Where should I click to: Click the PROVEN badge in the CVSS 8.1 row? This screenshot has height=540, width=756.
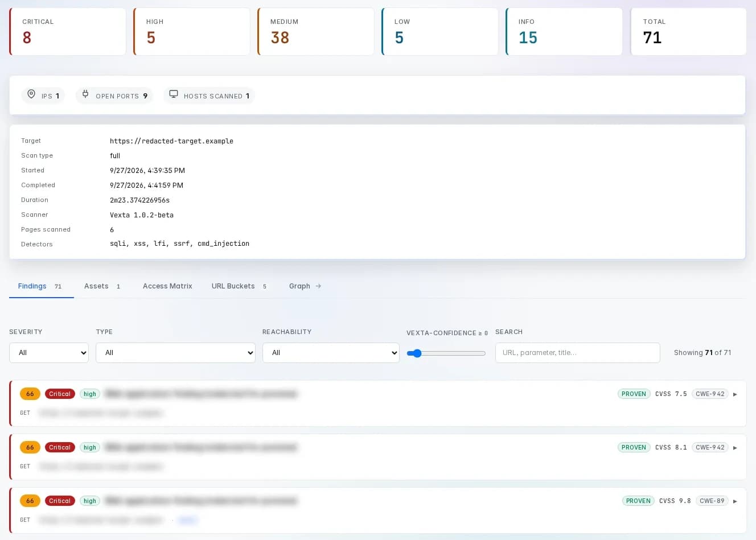(634, 448)
